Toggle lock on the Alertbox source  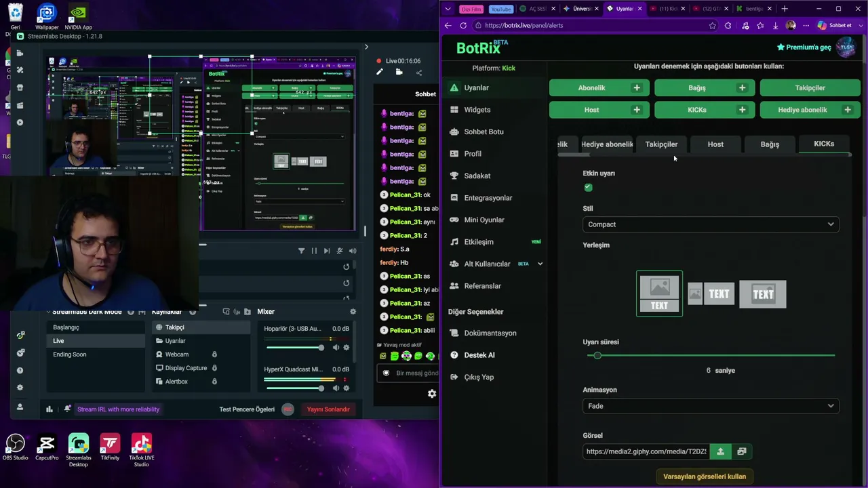point(214,382)
